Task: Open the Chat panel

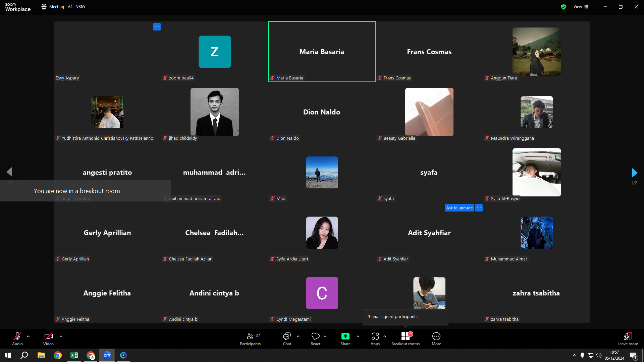Action: point(287,339)
